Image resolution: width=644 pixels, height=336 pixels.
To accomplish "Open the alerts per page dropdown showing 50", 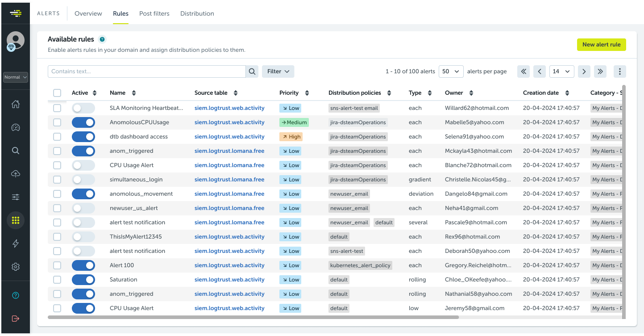I will tap(451, 71).
